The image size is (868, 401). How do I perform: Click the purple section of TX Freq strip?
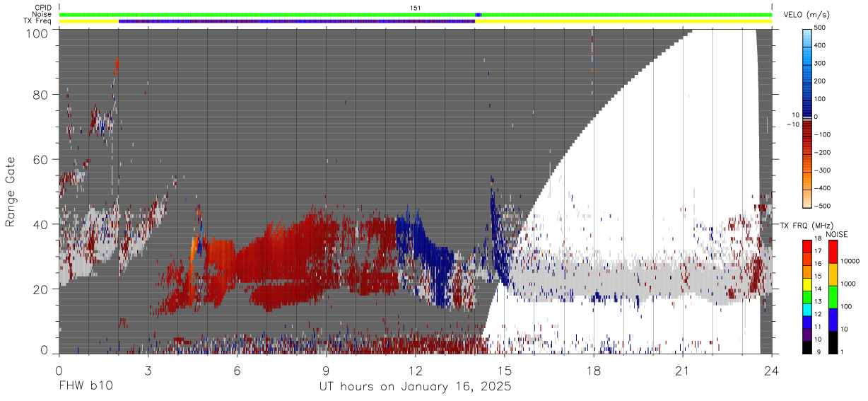pyautogui.click(x=297, y=21)
